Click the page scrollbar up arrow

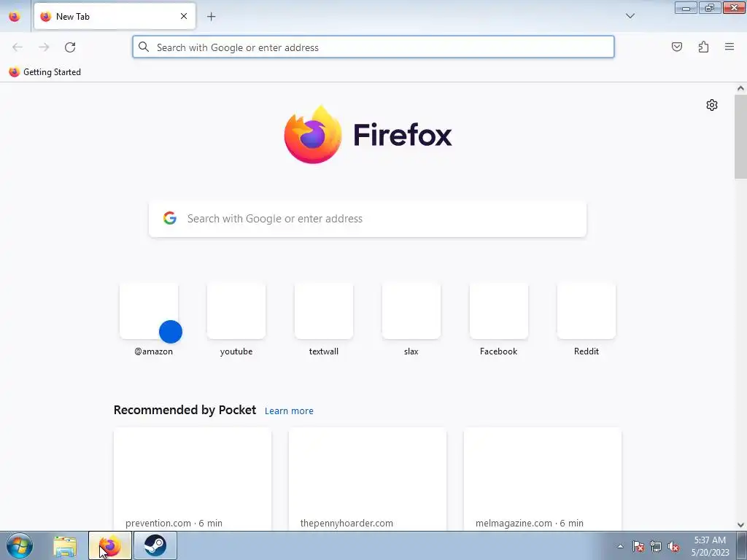click(x=740, y=88)
